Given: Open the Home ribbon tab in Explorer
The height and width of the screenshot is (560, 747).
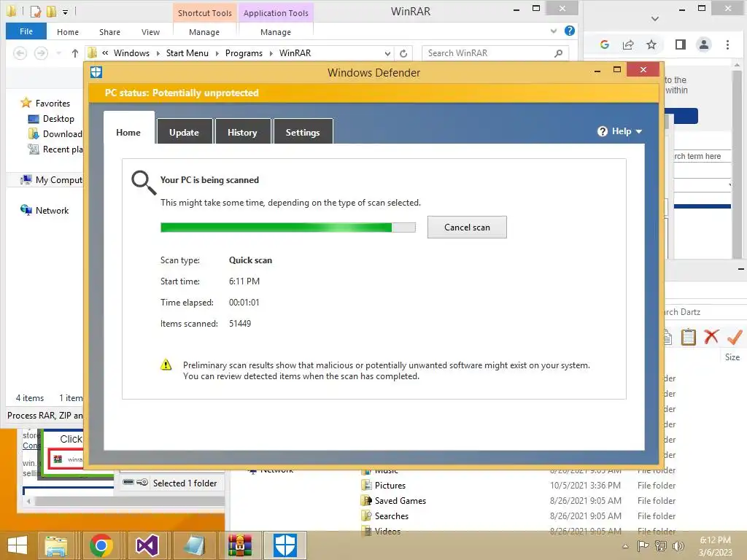Looking at the screenshot, I should coord(68,32).
